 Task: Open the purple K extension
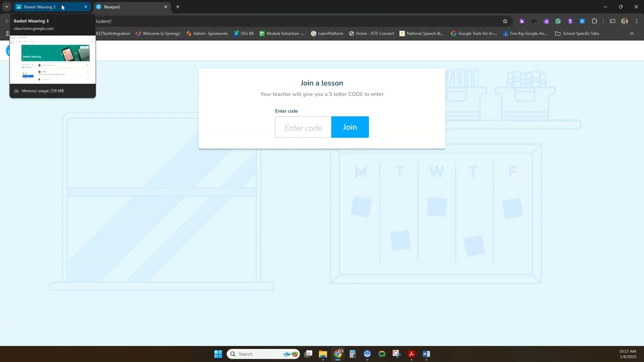(522, 21)
